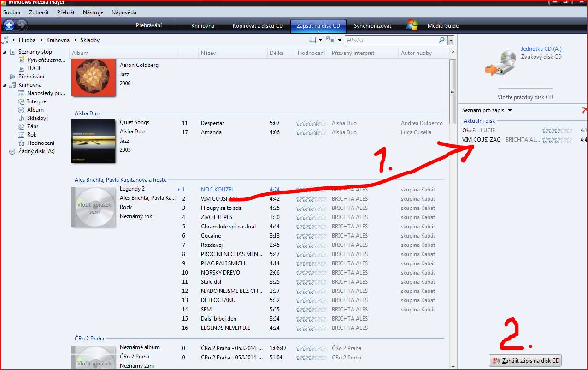Image resolution: width=588 pixels, height=370 pixels.
Task: Open the Media Guide tab
Action: click(x=443, y=26)
